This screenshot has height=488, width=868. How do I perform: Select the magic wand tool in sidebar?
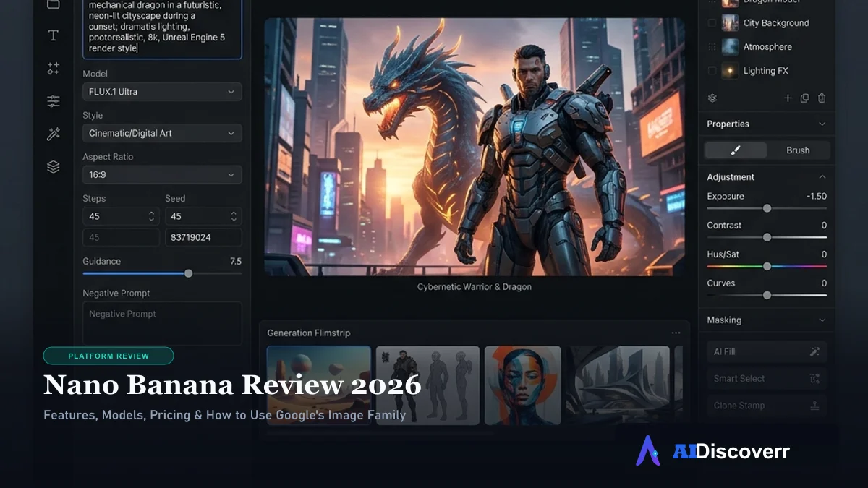click(x=53, y=134)
